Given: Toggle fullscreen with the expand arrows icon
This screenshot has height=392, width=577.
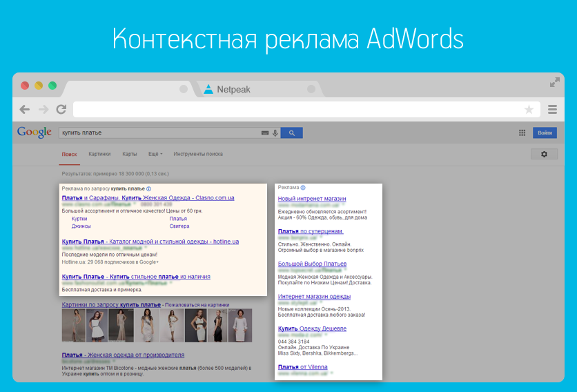Looking at the screenshot, I should (x=554, y=82).
